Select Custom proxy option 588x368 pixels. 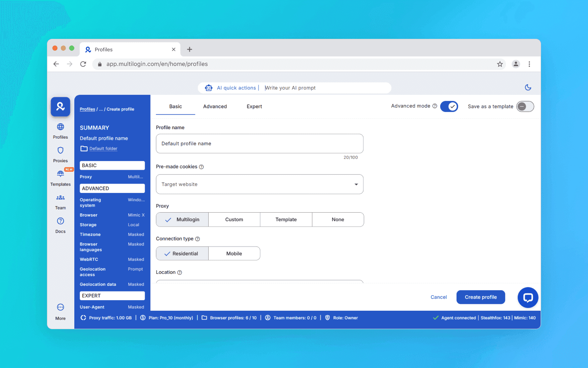[234, 220]
